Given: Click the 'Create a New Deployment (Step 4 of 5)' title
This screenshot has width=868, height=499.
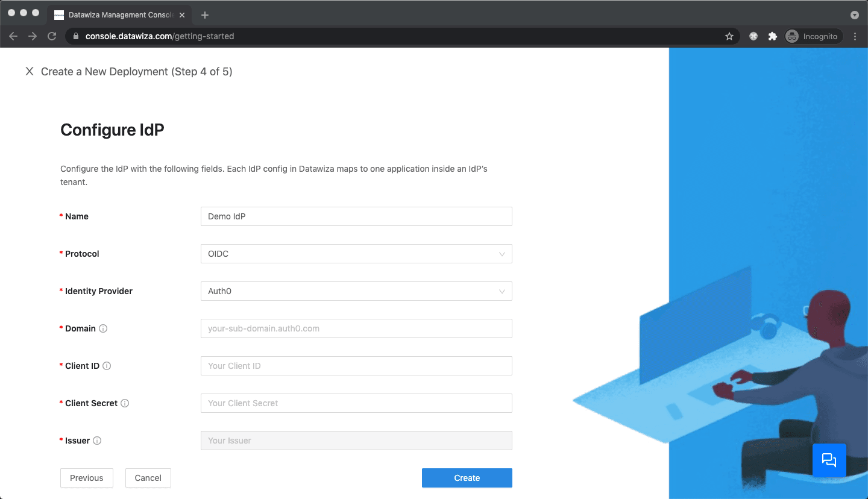Looking at the screenshot, I should [137, 72].
